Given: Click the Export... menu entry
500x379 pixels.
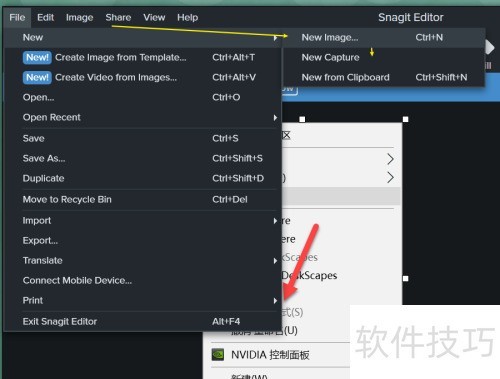Looking at the screenshot, I should 143,241.
